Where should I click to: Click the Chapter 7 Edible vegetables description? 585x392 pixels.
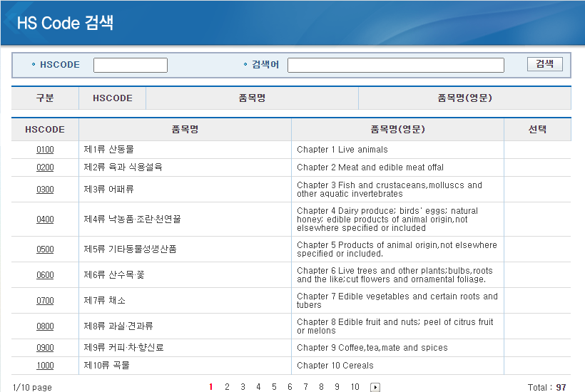point(397,301)
